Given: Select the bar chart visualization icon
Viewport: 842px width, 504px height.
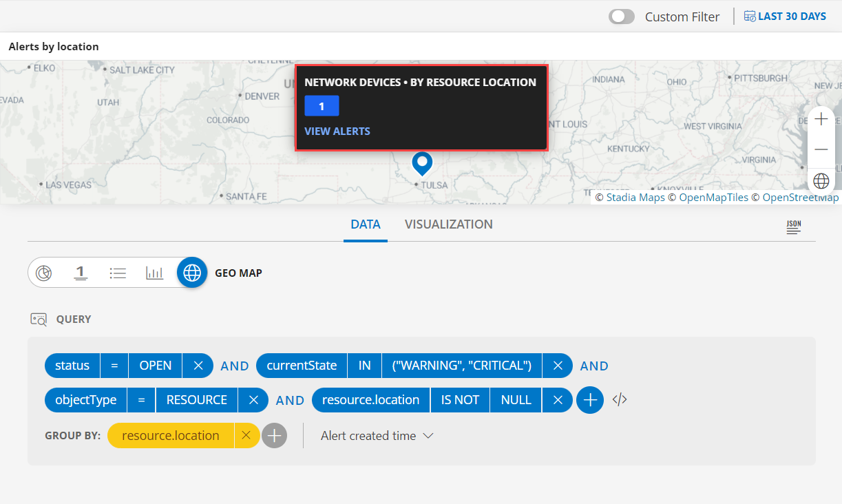Looking at the screenshot, I should click(x=155, y=273).
